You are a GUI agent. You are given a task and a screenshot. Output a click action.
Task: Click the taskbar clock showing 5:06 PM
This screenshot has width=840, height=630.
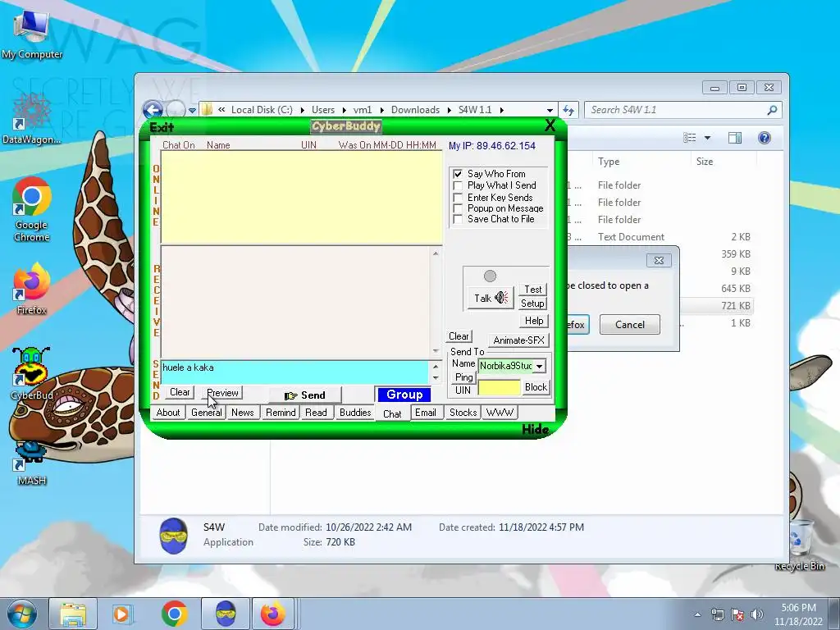coord(798,614)
